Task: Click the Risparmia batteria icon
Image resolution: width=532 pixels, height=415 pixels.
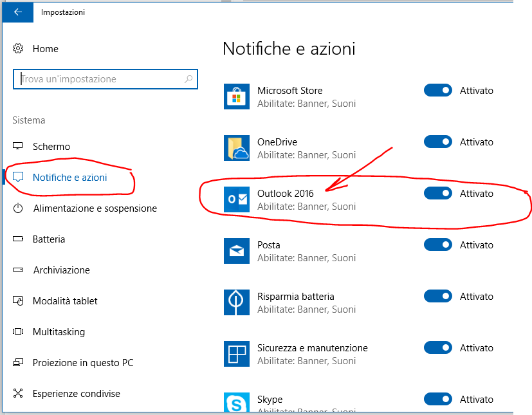Action: [236, 302]
